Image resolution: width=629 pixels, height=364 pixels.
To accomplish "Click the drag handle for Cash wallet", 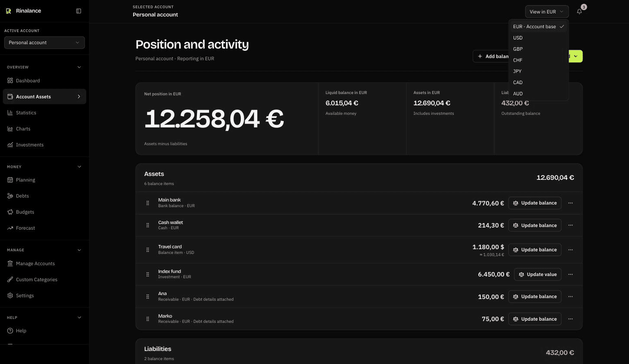I will (147, 225).
